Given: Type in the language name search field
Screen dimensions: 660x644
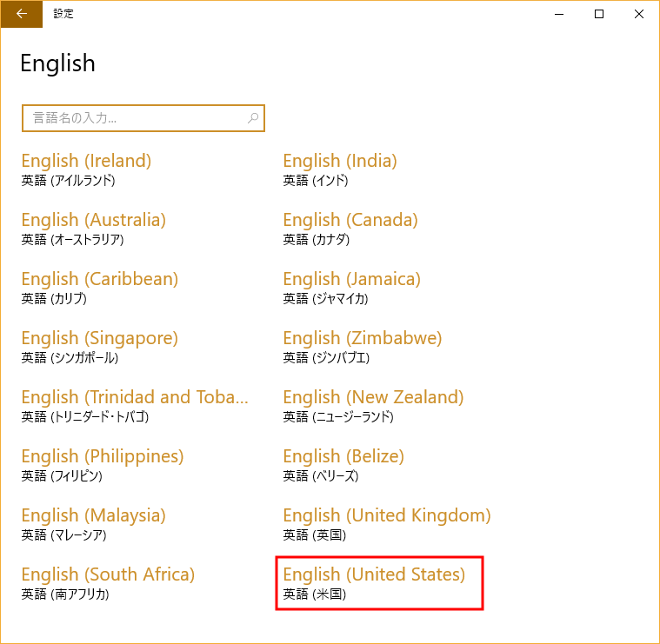Looking at the screenshot, I should pyautogui.click(x=135, y=117).
